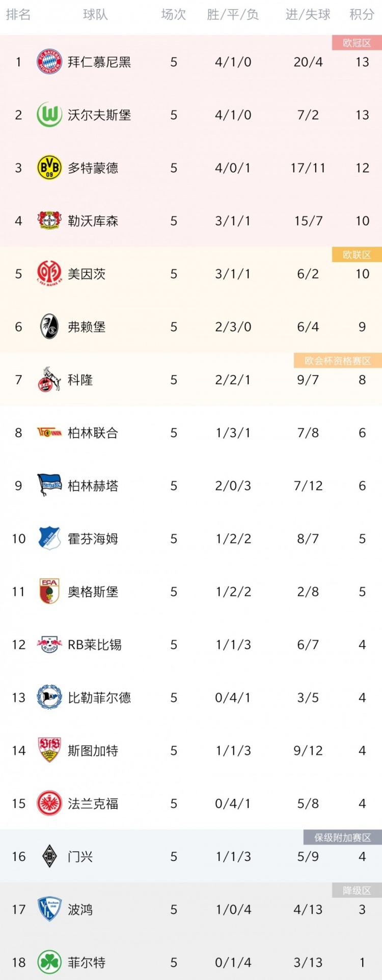The image size is (382, 980).
Task: Tap the Hoffenheim blue crest
Action: pyautogui.click(x=49, y=538)
